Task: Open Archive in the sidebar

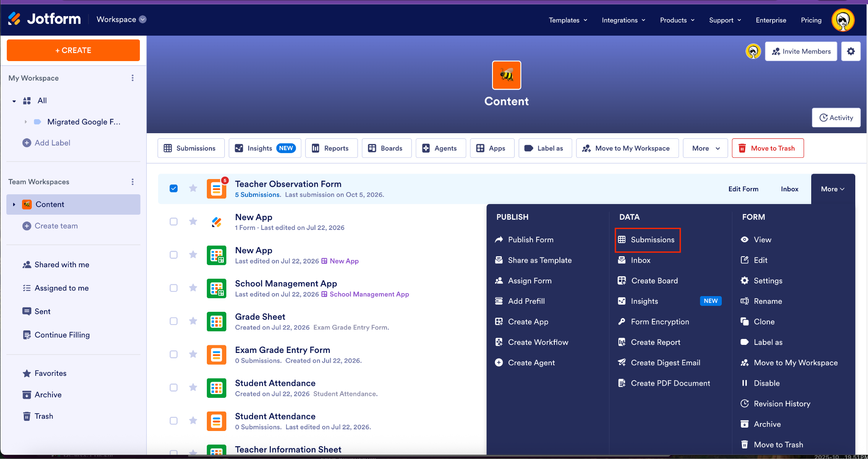Action: [42, 395]
